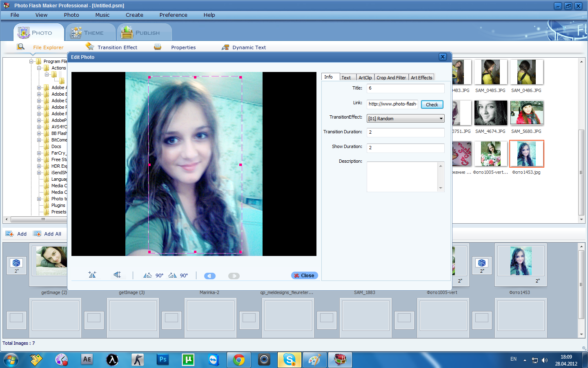
Task: Open the Theme step tab
Action: pos(91,32)
